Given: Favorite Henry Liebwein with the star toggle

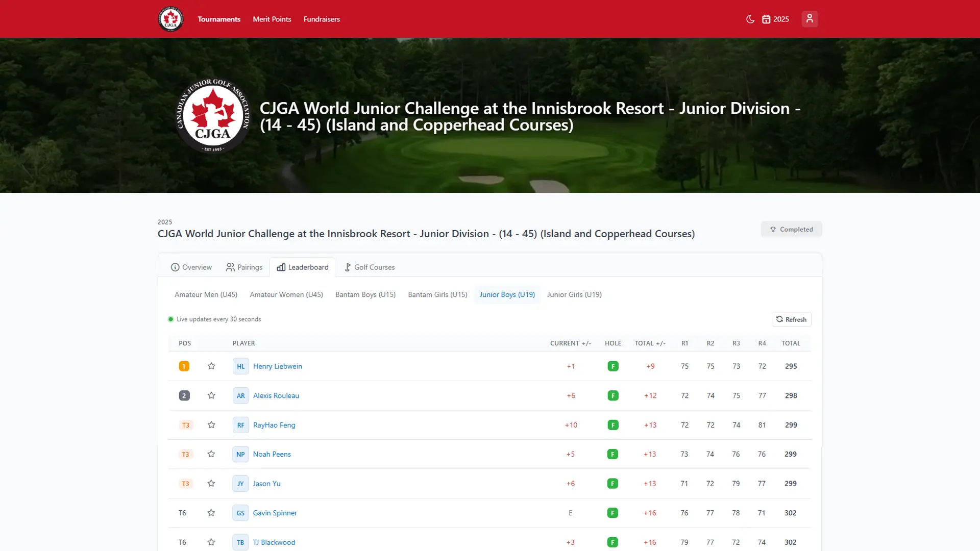Looking at the screenshot, I should click(x=211, y=366).
